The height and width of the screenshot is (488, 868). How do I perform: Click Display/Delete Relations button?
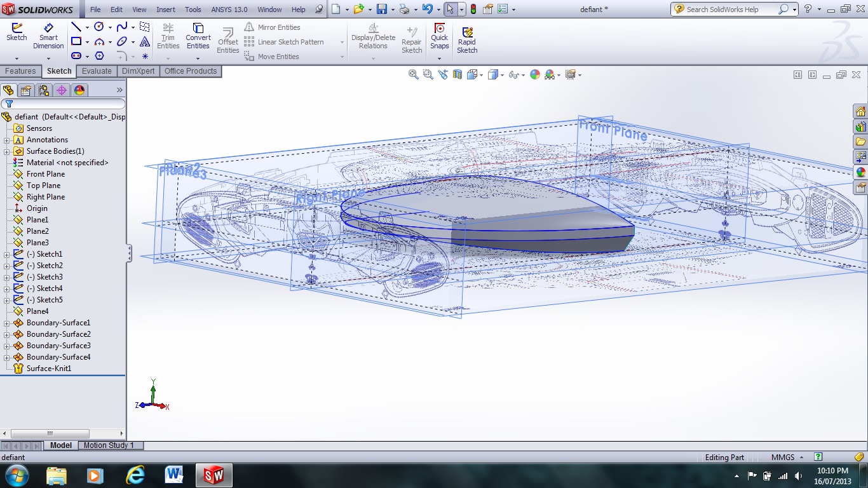click(x=373, y=36)
